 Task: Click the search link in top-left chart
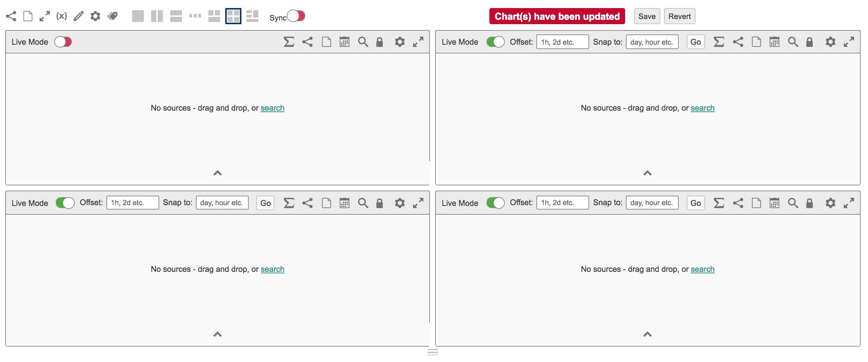(x=273, y=108)
